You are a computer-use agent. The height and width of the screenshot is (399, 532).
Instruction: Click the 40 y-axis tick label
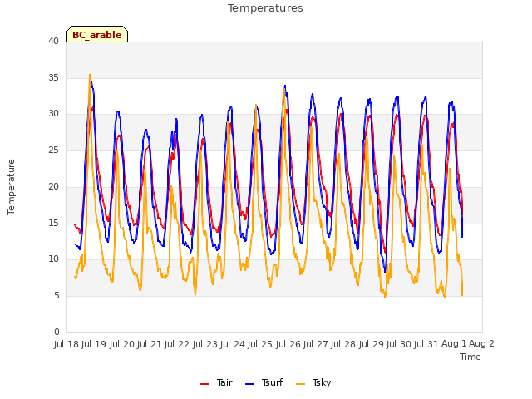[x=53, y=42]
